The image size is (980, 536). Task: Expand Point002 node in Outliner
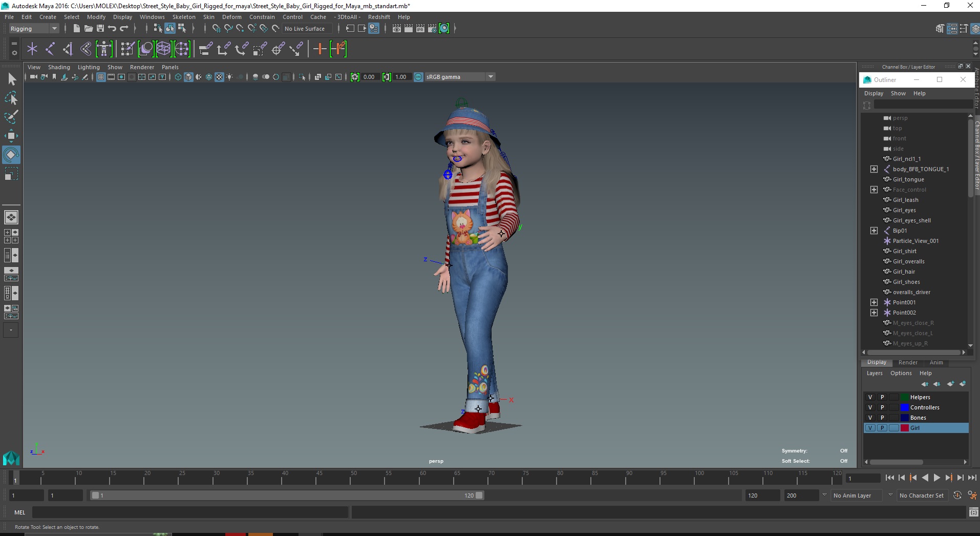(874, 313)
